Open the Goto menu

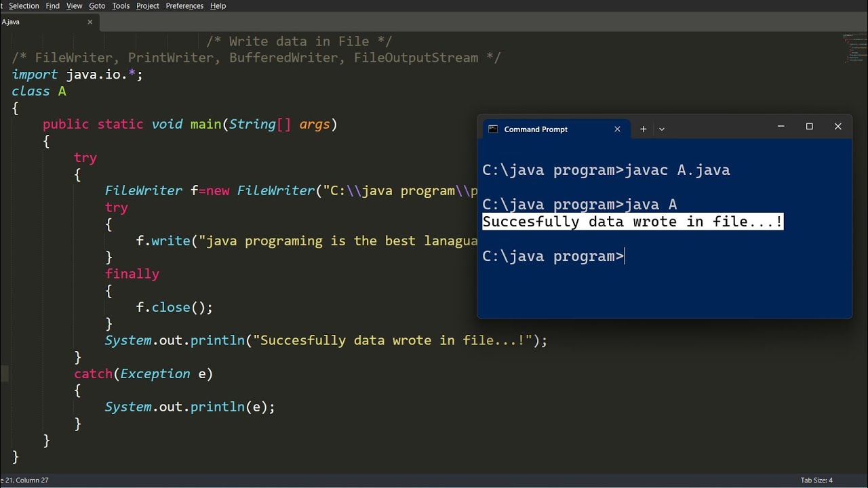coord(97,5)
